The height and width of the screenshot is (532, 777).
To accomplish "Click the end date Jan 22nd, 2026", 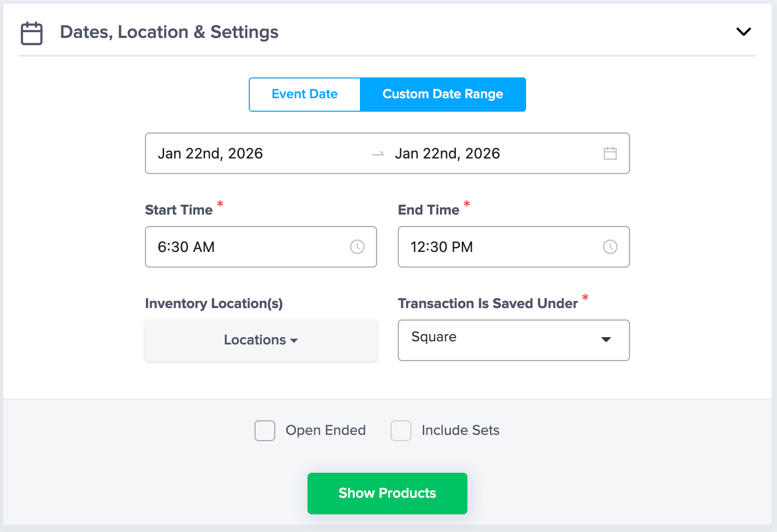I will tap(447, 154).
